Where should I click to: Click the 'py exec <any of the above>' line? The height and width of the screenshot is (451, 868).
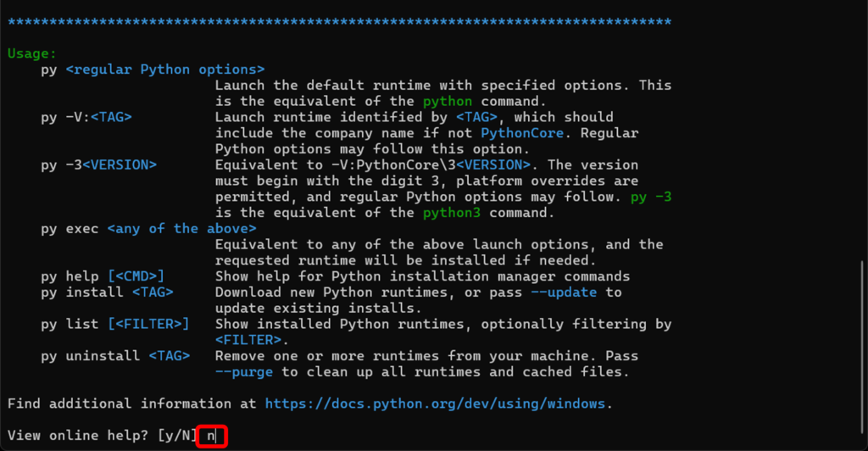click(x=148, y=229)
